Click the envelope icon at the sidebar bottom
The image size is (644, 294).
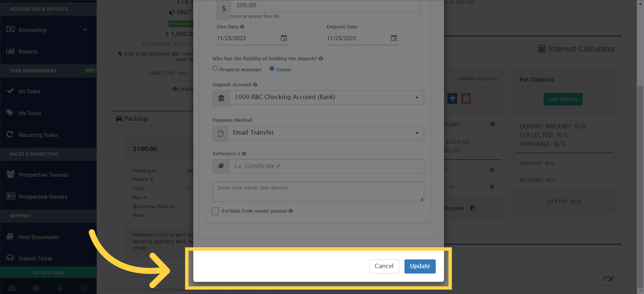click(x=12, y=288)
